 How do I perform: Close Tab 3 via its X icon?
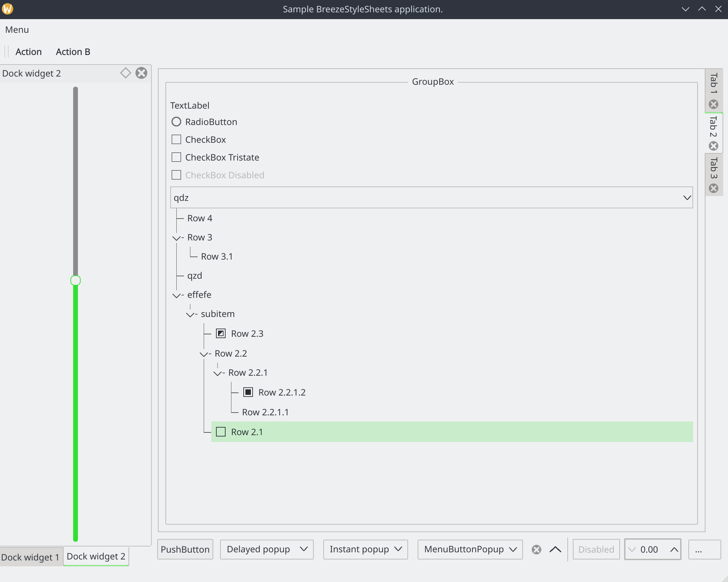point(713,189)
